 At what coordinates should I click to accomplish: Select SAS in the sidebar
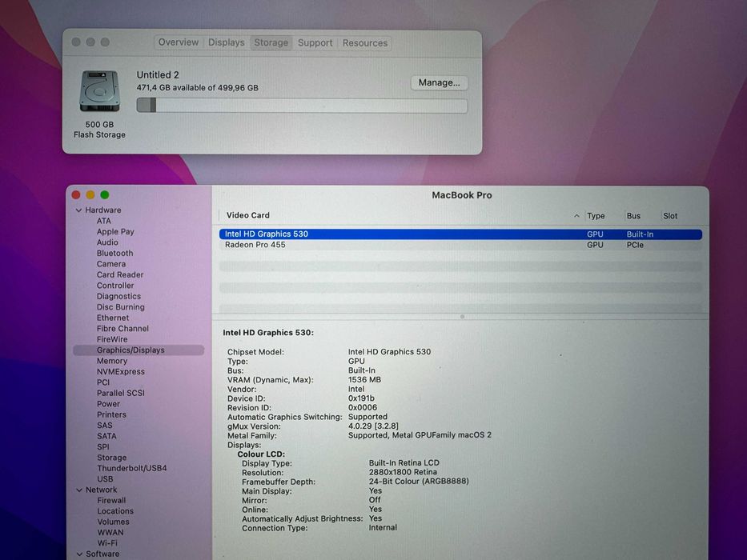105,426
